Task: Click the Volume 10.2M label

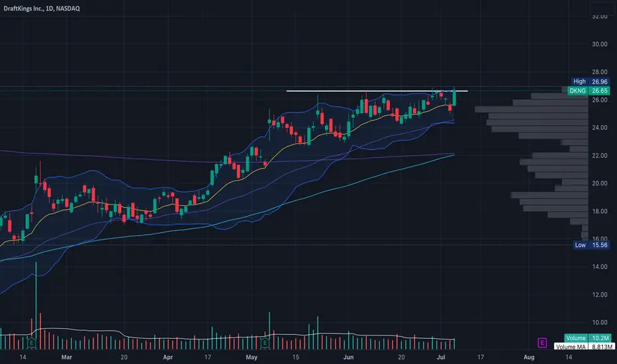Action: click(588, 338)
